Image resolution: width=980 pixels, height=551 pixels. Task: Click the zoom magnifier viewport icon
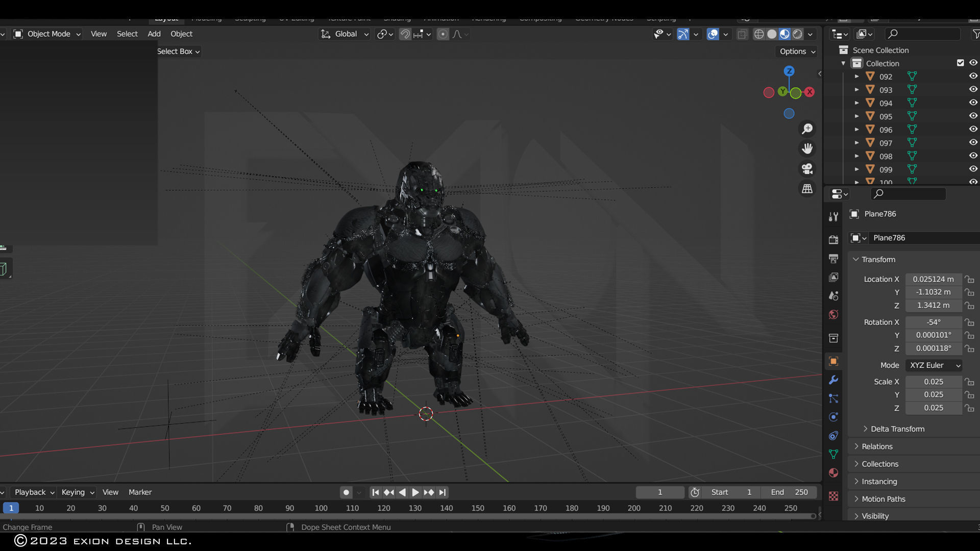coord(807,129)
